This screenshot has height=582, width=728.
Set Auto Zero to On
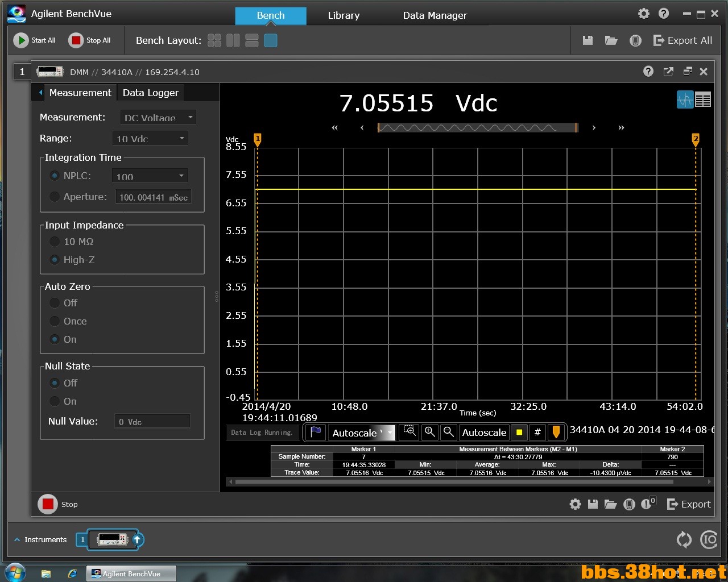(x=55, y=339)
